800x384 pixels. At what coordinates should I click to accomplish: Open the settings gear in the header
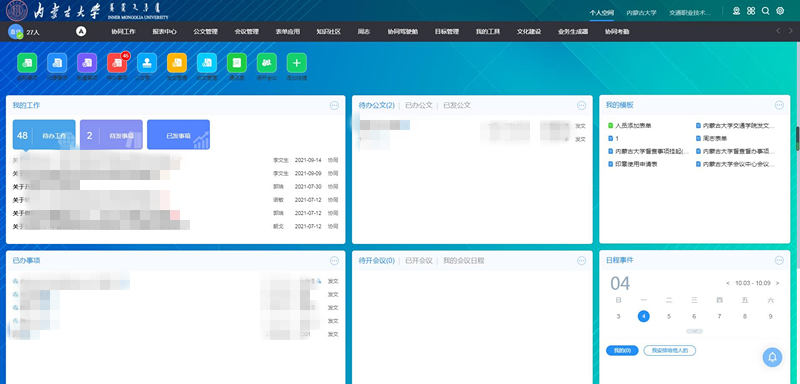[x=780, y=11]
